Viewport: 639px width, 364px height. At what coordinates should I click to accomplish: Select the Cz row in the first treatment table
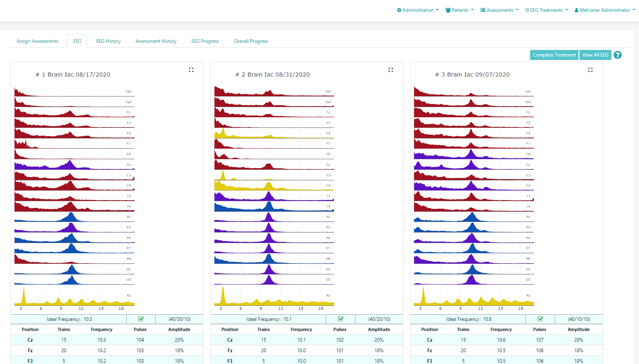107,340
